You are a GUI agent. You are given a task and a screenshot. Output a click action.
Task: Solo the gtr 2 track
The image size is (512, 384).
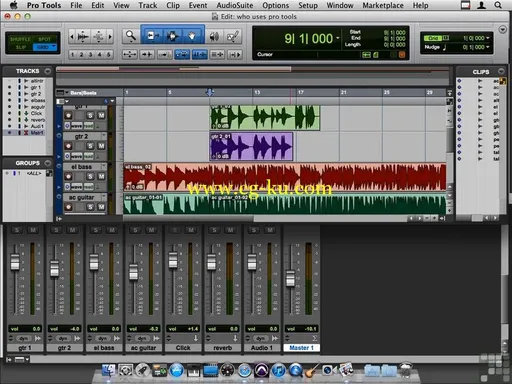(x=90, y=146)
